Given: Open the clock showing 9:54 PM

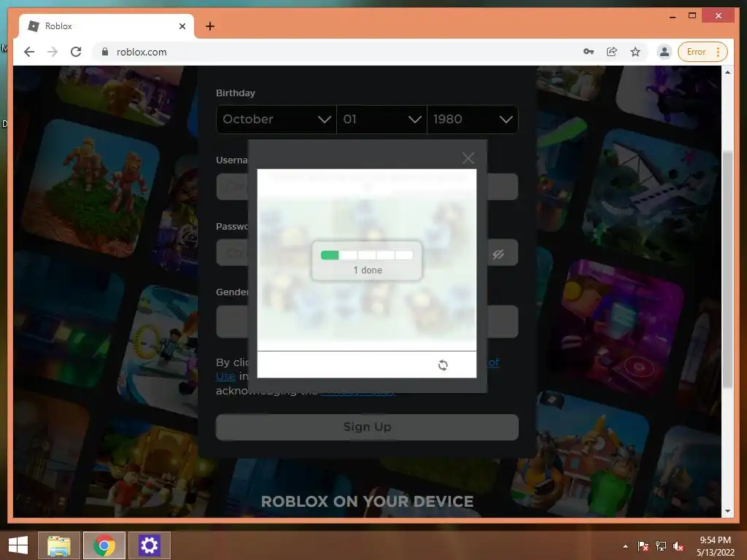Looking at the screenshot, I should 715,546.
